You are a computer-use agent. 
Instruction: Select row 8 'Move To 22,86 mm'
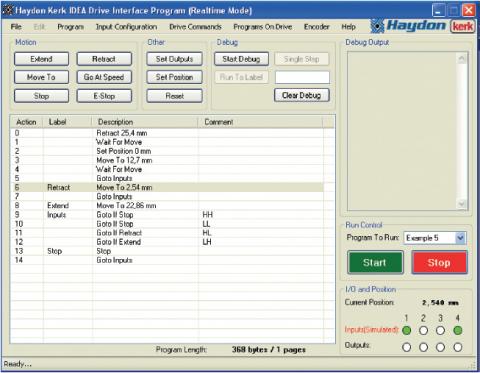(167, 206)
